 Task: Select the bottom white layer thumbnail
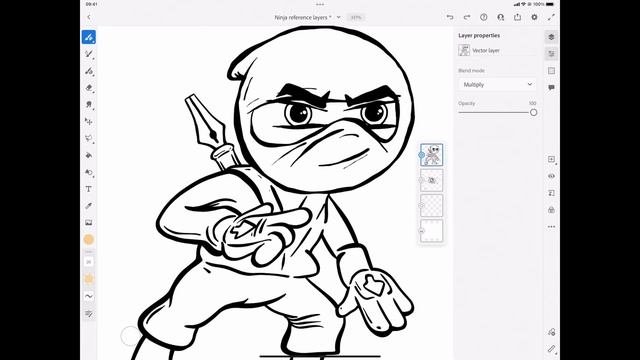tap(431, 231)
